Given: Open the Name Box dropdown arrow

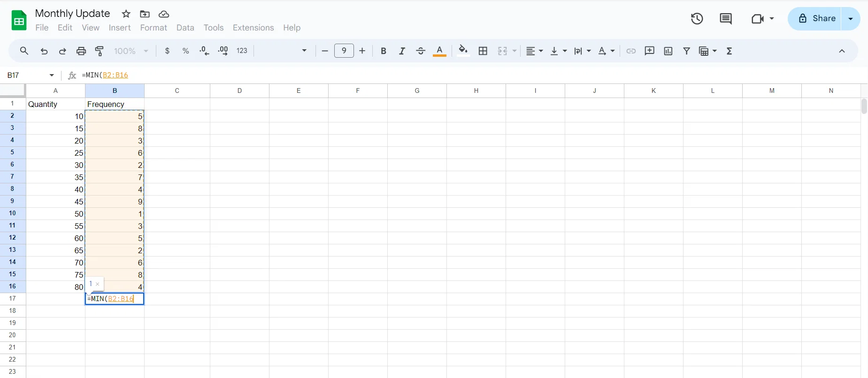Looking at the screenshot, I should (52, 76).
